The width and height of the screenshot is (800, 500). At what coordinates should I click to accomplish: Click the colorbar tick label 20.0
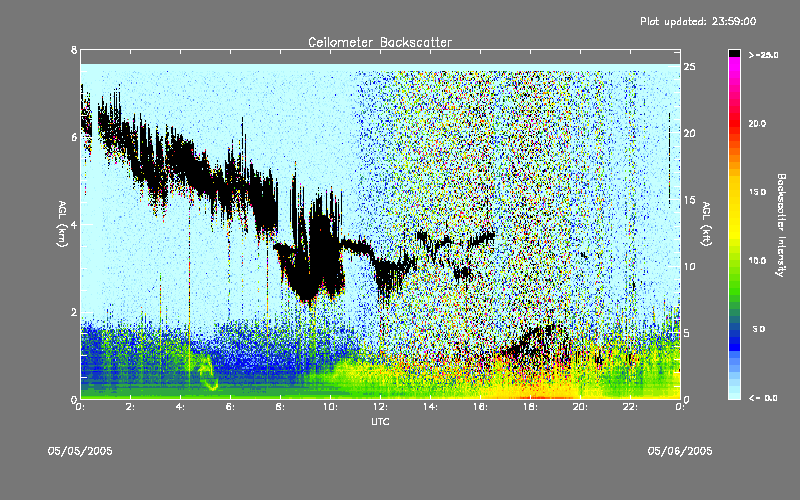[x=757, y=123]
